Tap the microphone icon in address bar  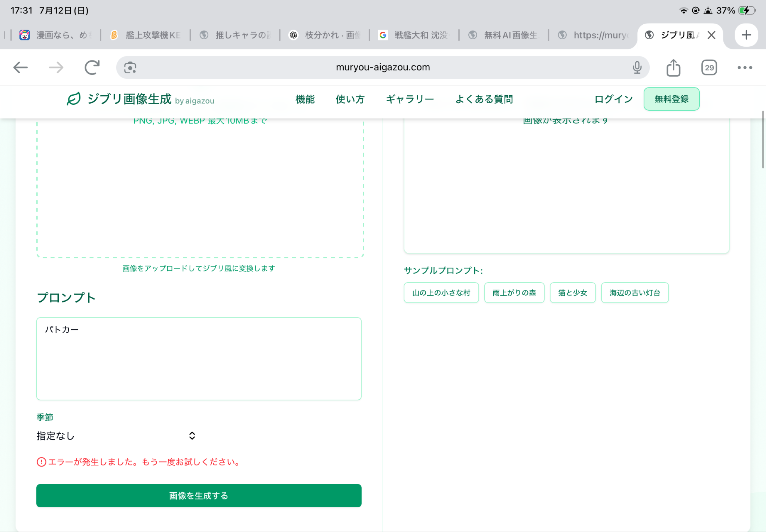[637, 68]
